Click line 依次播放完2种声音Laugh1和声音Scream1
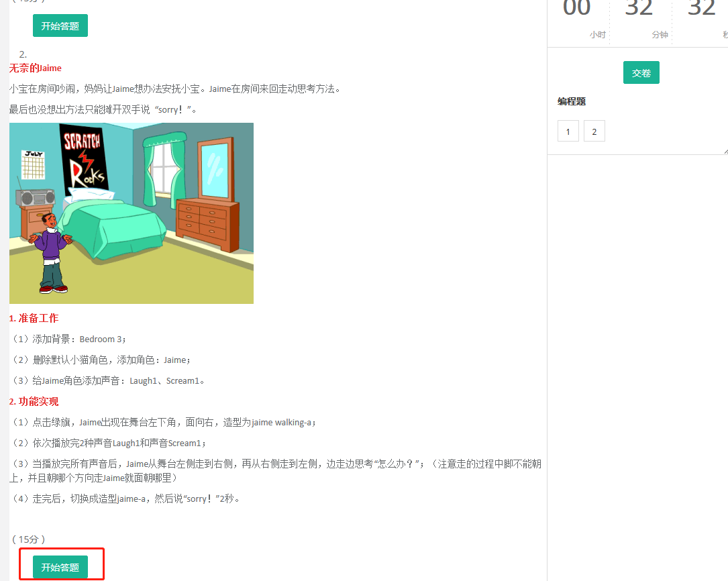This screenshot has width=728, height=581. point(108,443)
